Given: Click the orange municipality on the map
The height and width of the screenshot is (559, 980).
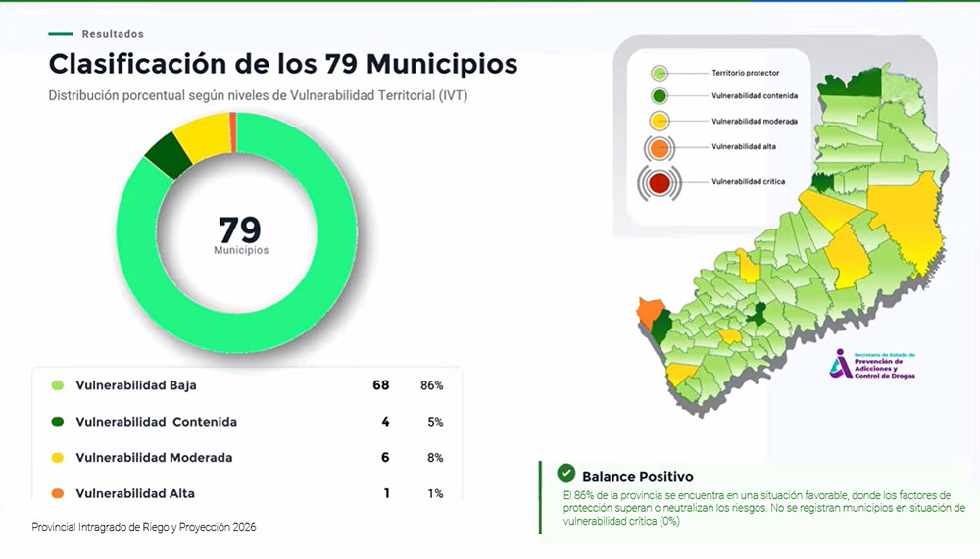Looking at the screenshot, I should click(647, 312).
